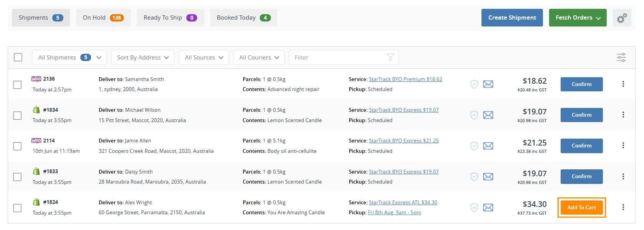Open the three-dot menu for order 2114

[x=623, y=146]
